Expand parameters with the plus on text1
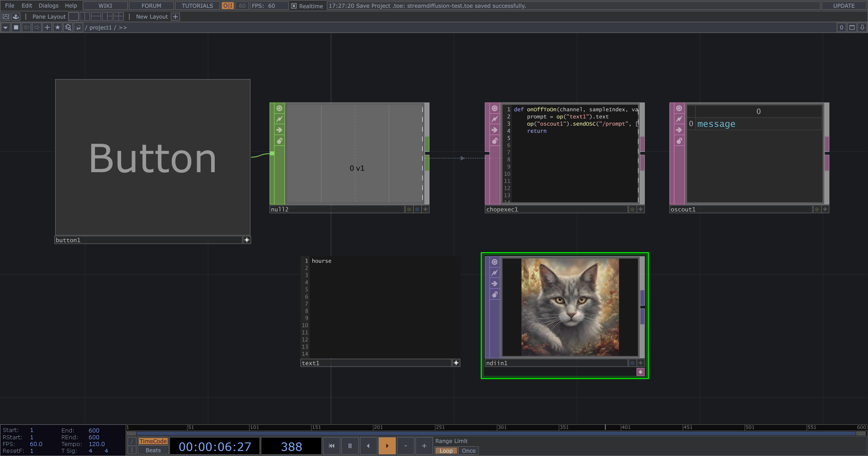The width and height of the screenshot is (868, 456). point(456,363)
